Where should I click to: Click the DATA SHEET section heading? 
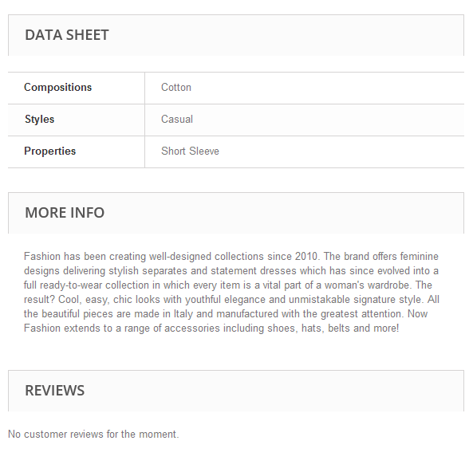click(67, 35)
